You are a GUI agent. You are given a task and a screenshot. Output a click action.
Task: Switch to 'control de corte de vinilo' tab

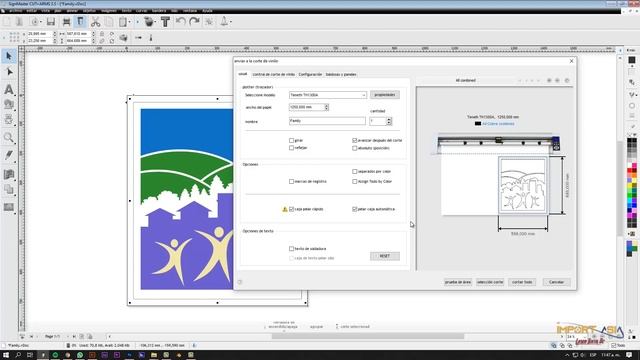coord(273,74)
